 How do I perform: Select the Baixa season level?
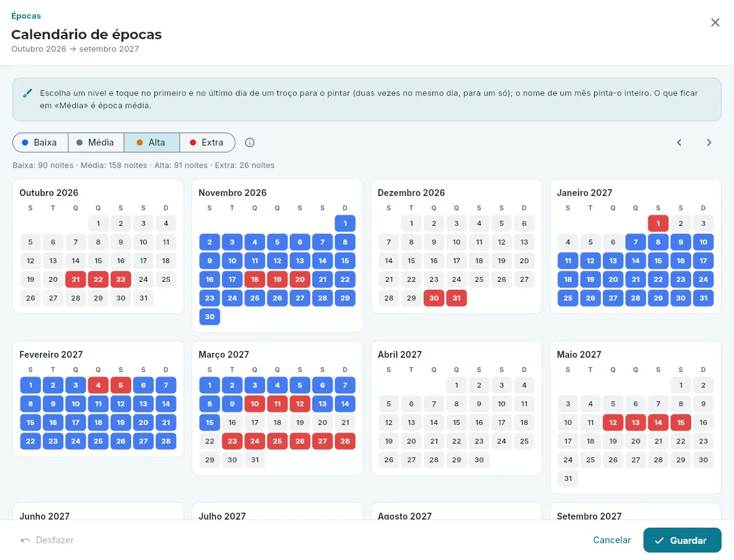coord(40,142)
